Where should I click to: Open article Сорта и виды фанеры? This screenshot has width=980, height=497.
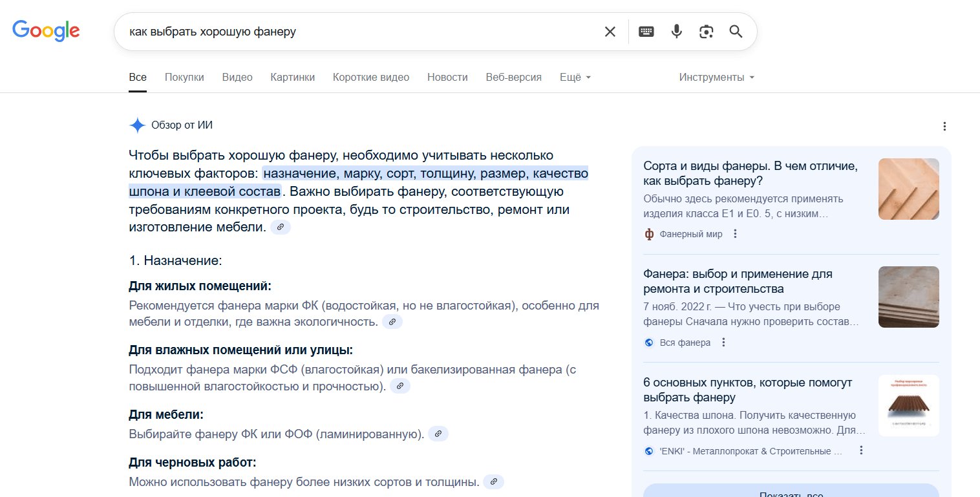[750, 173]
